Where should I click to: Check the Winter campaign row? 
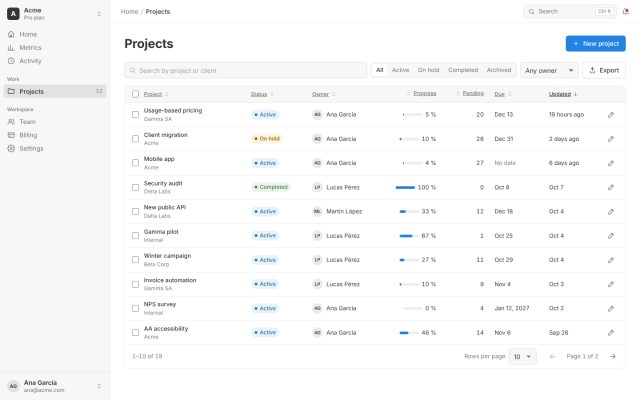point(136,260)
